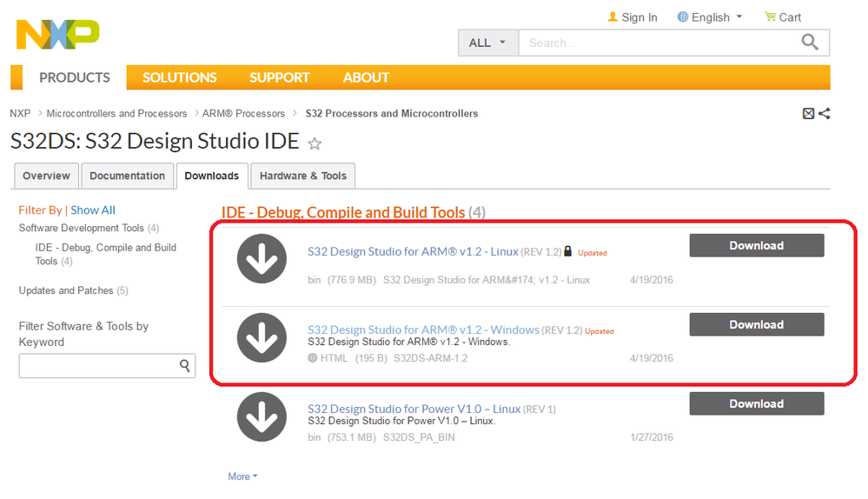Click globe icon beside HTML file type
The height and width of the screenshot is (499, 868).
[x=313, y=358]
